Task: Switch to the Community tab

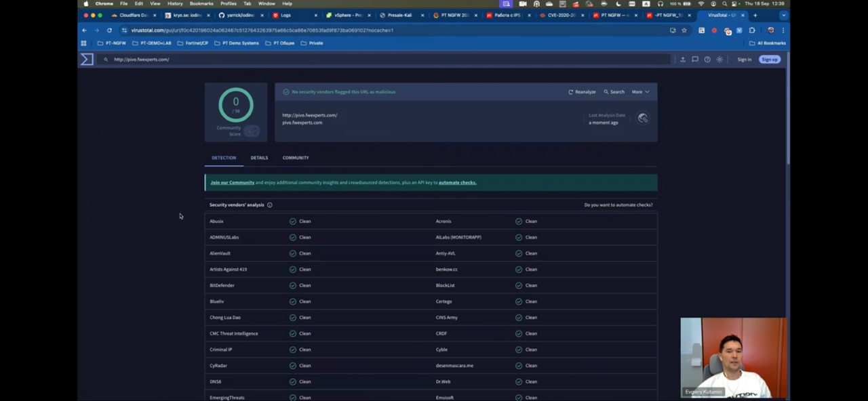Action: pyautogui.click(x=296, y=158)
